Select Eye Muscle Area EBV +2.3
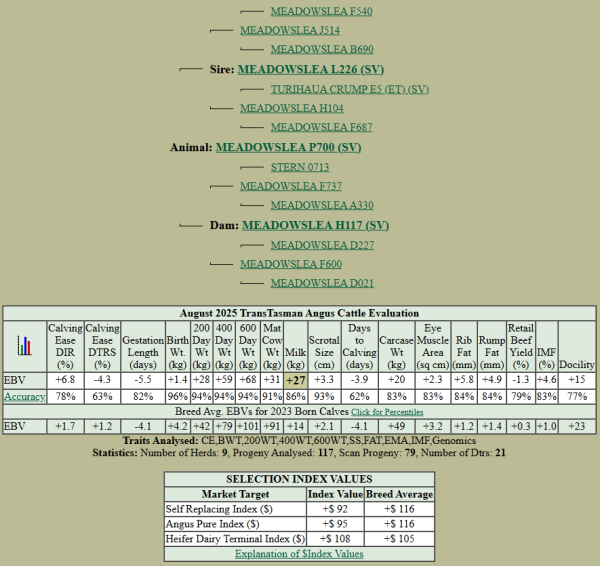This screenshot has height=566, width=600. click(x=433, y=380)
